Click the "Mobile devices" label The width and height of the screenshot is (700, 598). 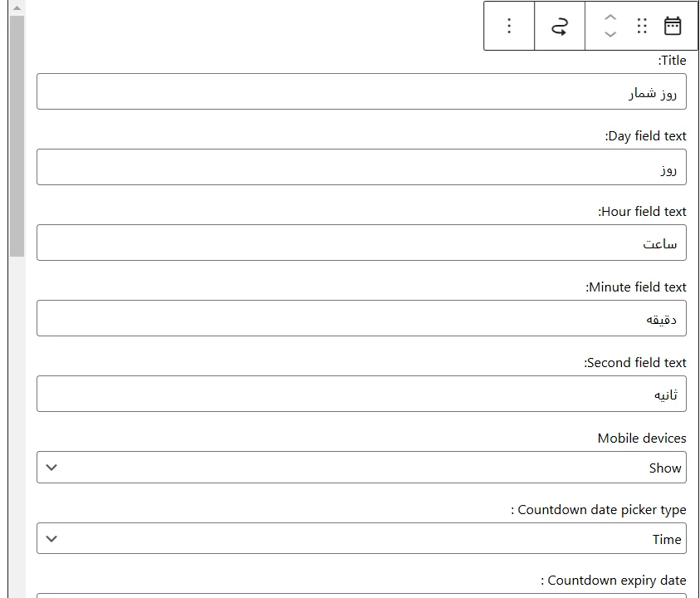(x=642, y=439)
